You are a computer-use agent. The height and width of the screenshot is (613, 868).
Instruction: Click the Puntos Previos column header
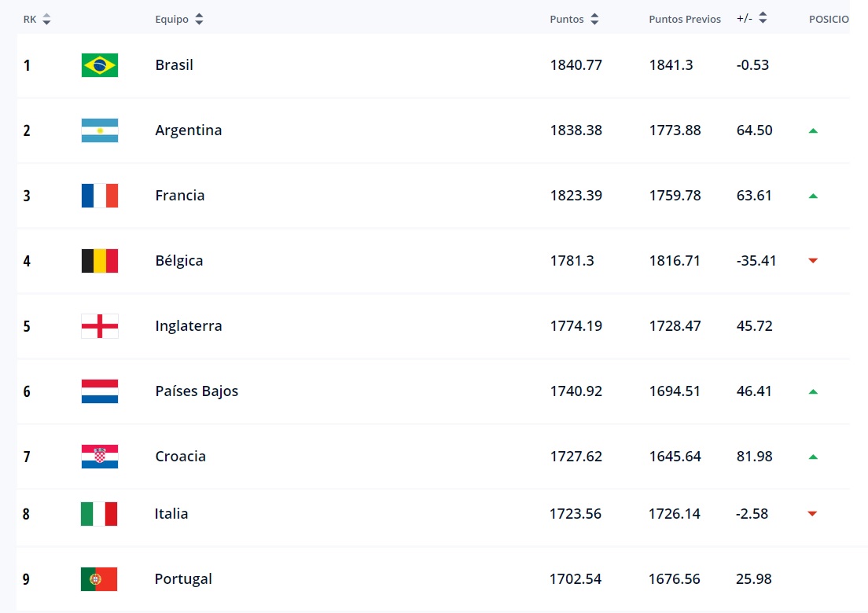pyautogui.click(x=684, y=20)
